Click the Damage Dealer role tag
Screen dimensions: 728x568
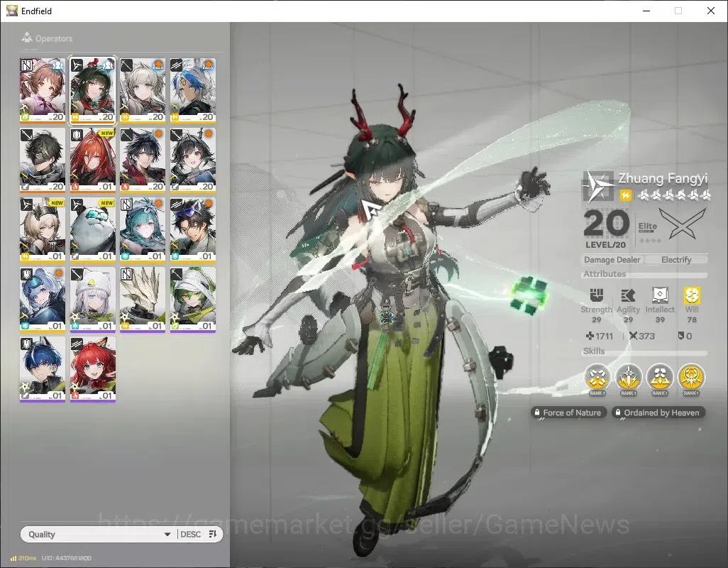612,260
